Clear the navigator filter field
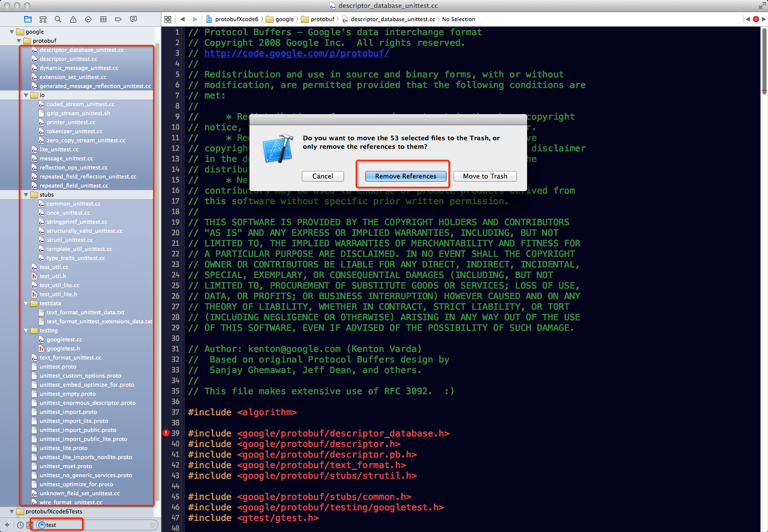 [152, 525]
